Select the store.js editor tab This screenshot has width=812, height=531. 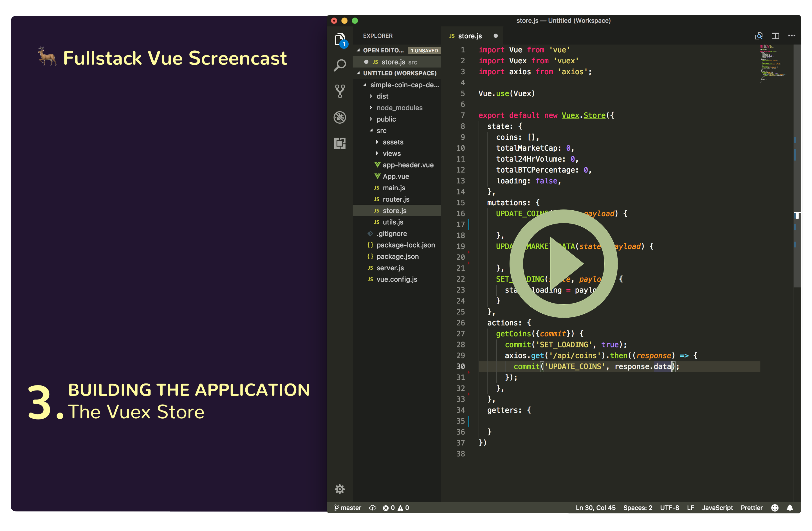click(x=470, y=36)
